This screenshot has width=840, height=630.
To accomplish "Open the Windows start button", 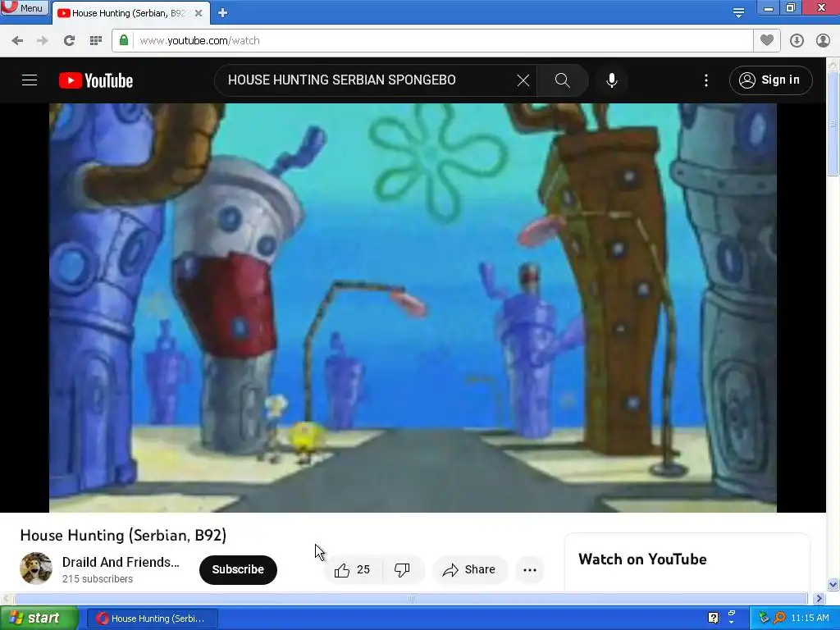I will pyautogui.click(x=39, y=618).
